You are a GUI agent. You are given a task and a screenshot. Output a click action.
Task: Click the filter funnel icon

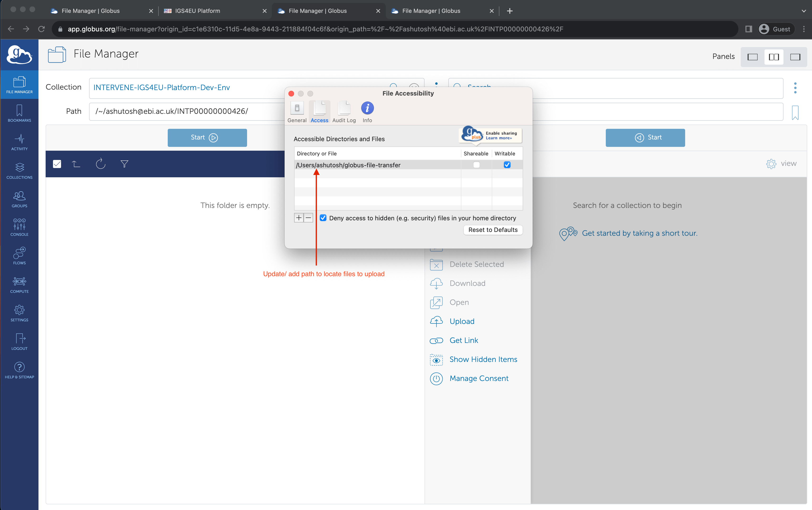click(124, 164)
